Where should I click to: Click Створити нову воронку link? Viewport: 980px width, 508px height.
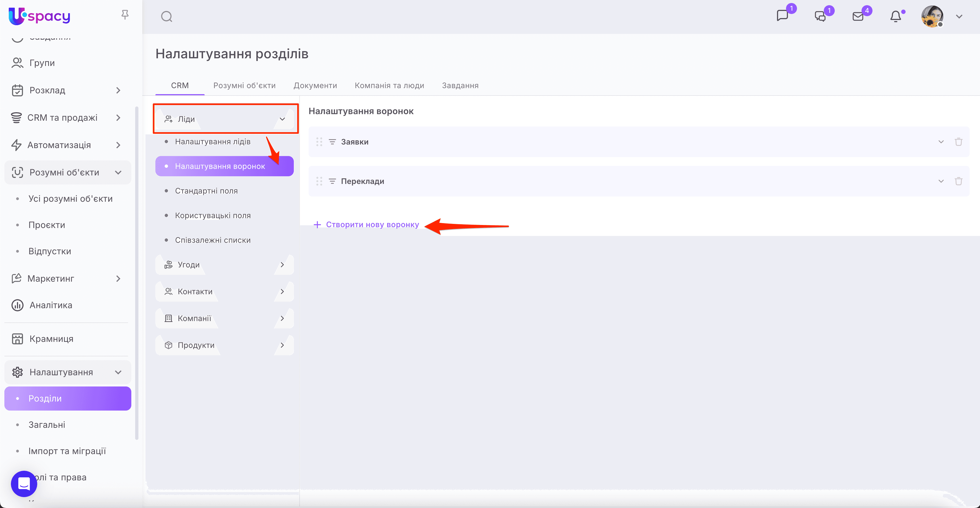(x=372, y=225)
